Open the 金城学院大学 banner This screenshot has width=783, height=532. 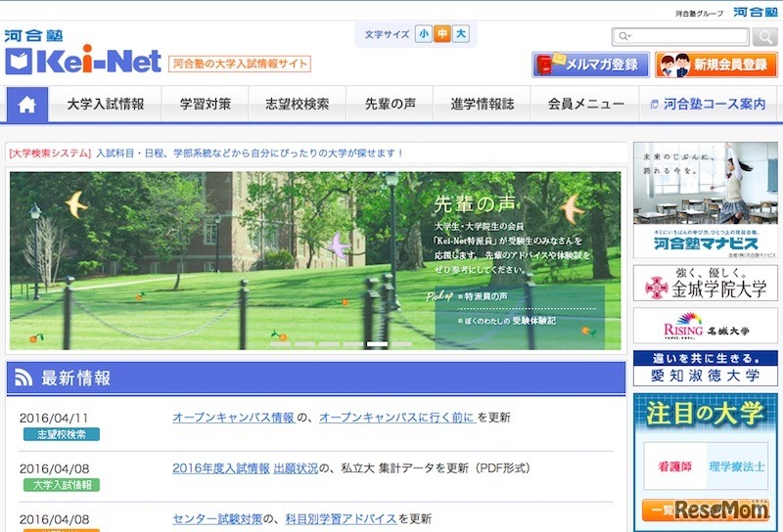click(x=706, y=283)
